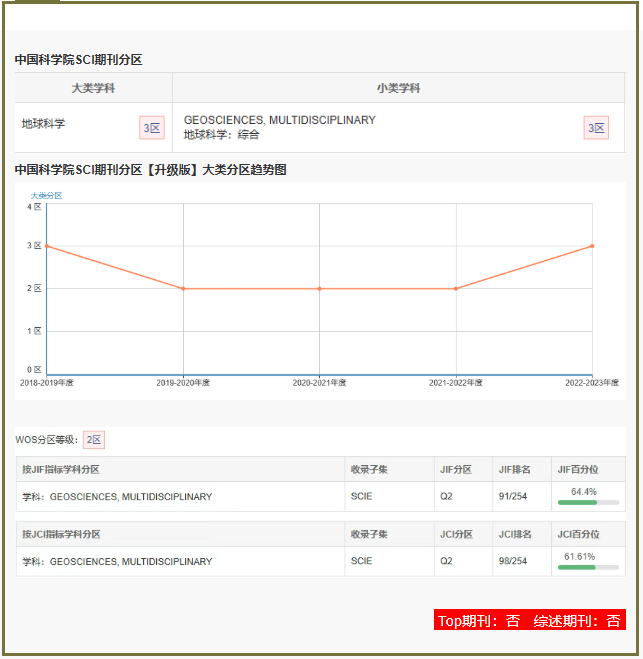
Task: Click the 0 区 y-axis label
Action: tap(34, 369)
